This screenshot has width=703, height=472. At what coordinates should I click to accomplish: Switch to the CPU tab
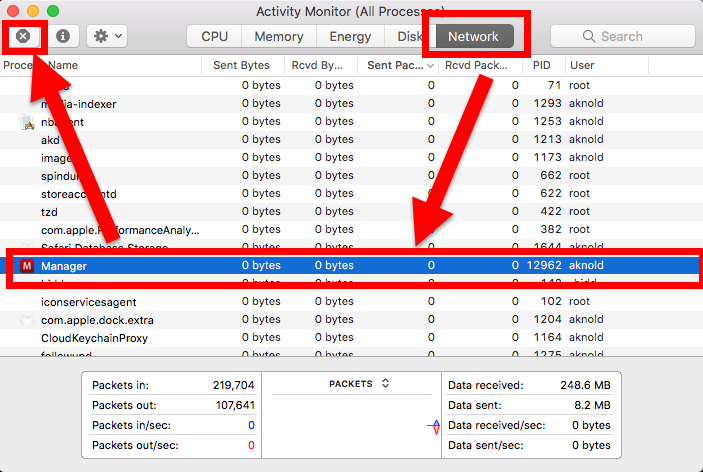click(x=214, y=36)
